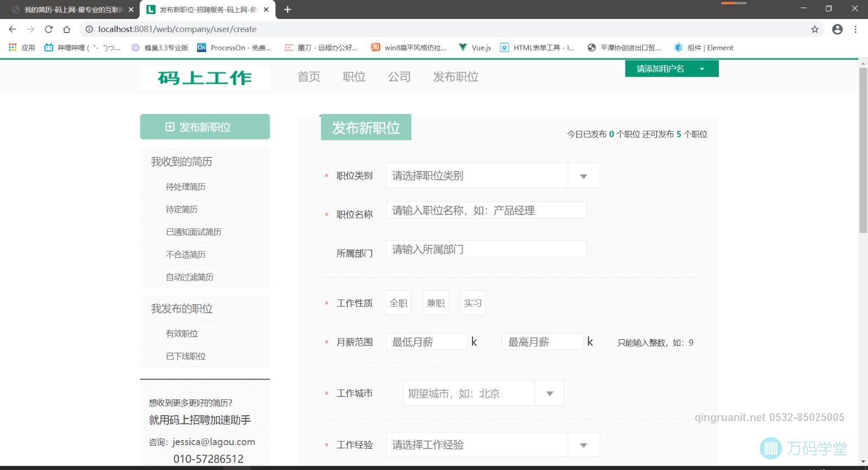Reload the page with the refresh icon
The image size is (868, 470).
pos(48,29)
